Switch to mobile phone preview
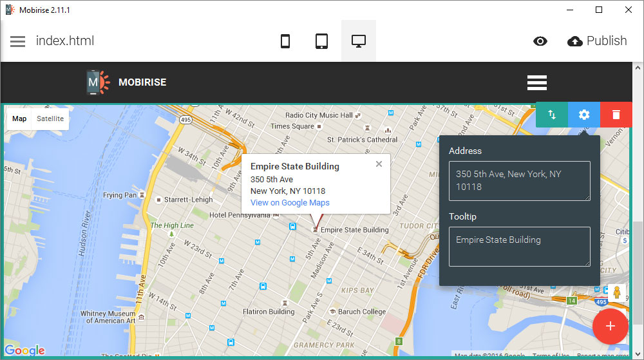This screenshot has height=360, width=644. coord(285,41)
